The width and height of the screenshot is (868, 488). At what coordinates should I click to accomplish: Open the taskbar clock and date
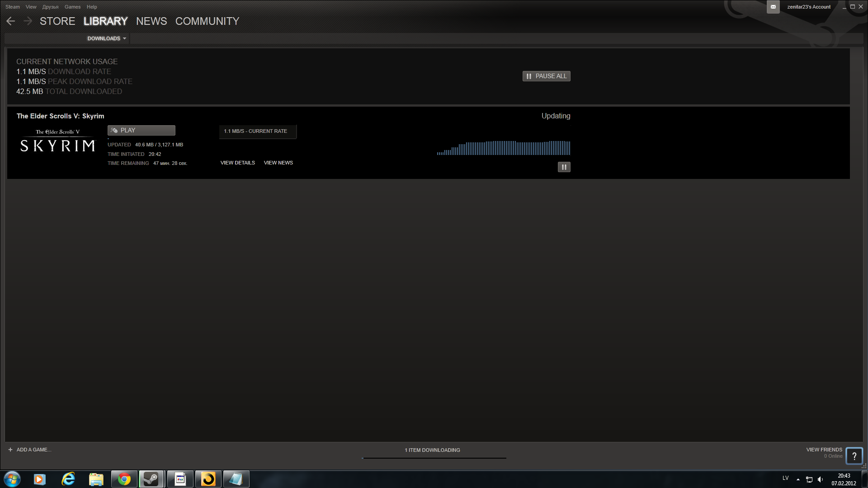coord(844,479)
